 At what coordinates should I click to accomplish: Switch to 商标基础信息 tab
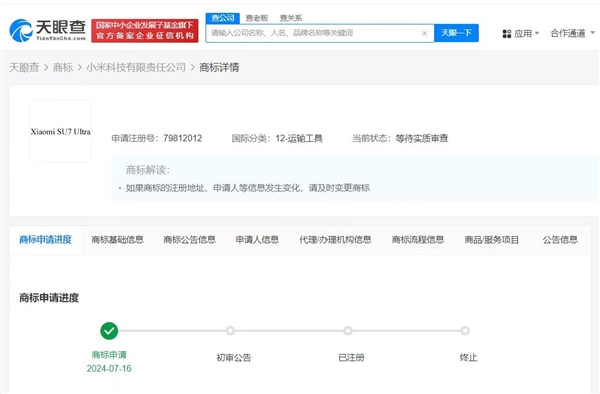[117, 240]
